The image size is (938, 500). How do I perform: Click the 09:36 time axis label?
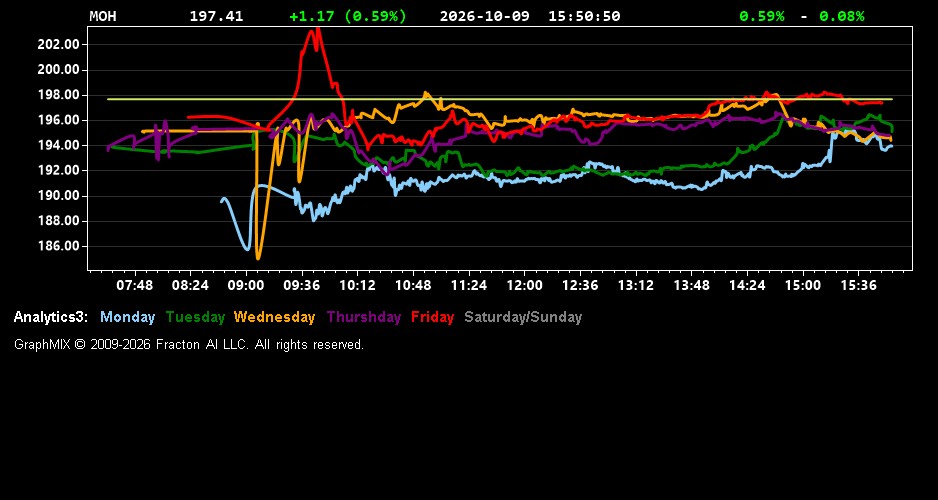pos(302,285)
